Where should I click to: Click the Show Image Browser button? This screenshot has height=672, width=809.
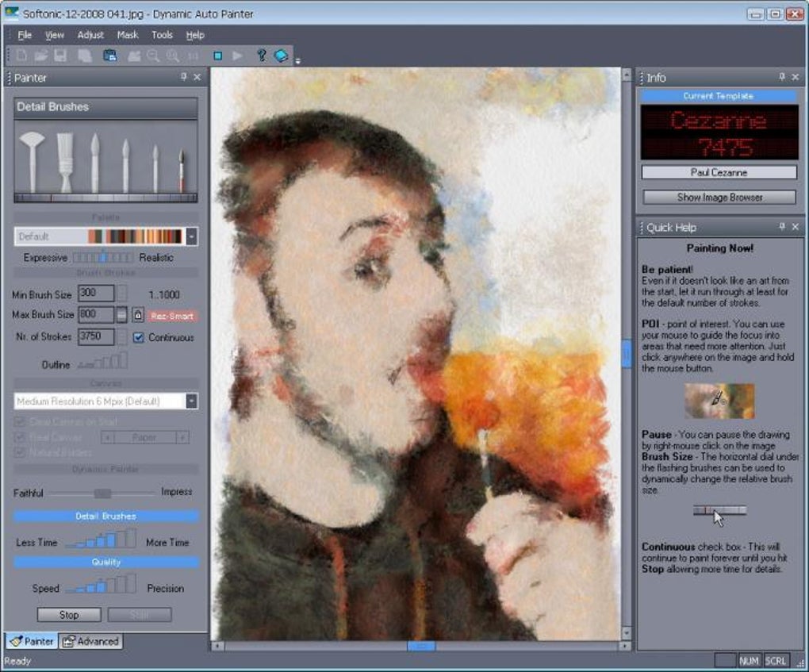click(x=719, y=198)
